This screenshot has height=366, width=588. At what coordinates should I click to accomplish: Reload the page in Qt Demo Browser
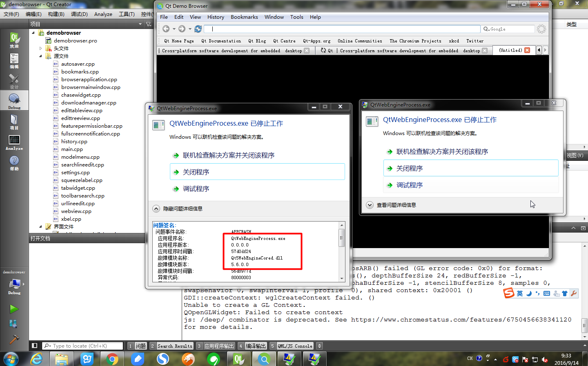(x=198, y=29)
